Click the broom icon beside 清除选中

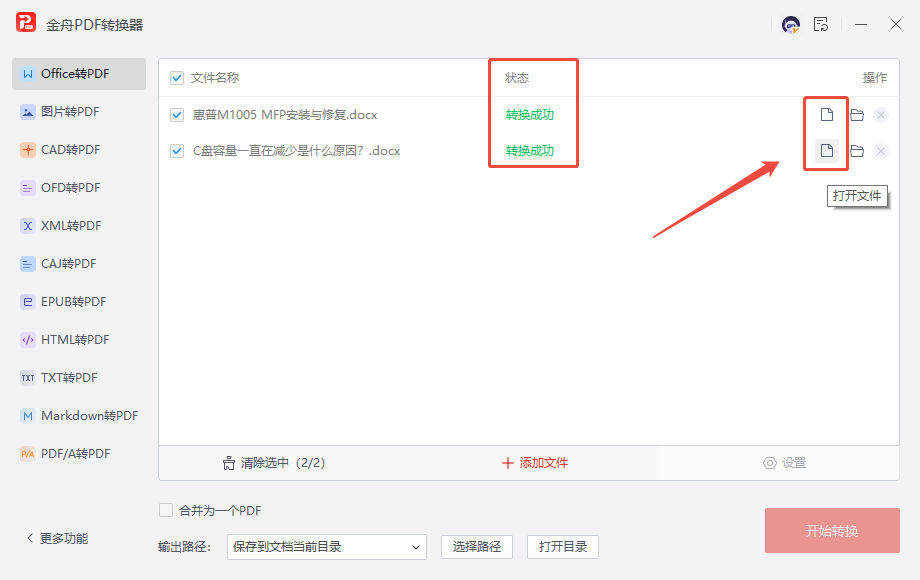click(229, 463)
